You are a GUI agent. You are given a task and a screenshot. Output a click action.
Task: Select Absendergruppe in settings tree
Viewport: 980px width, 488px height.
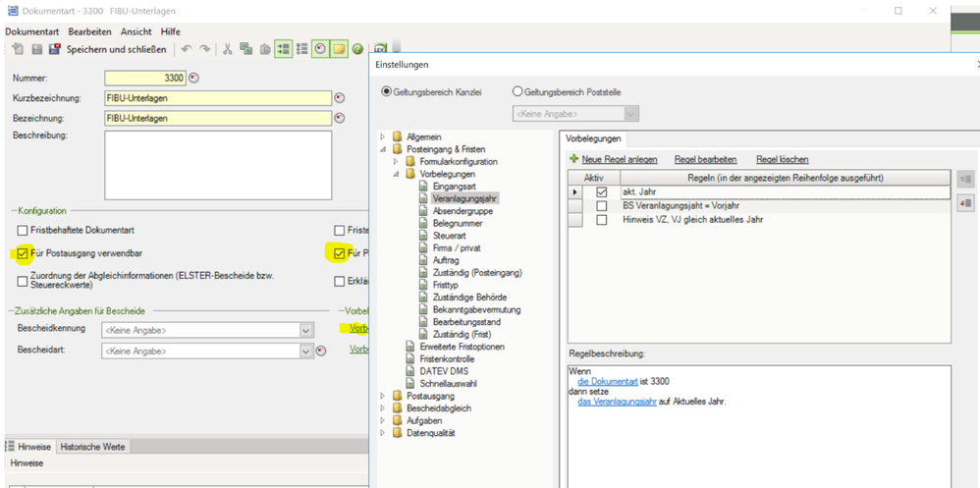[x=463, y=210]
